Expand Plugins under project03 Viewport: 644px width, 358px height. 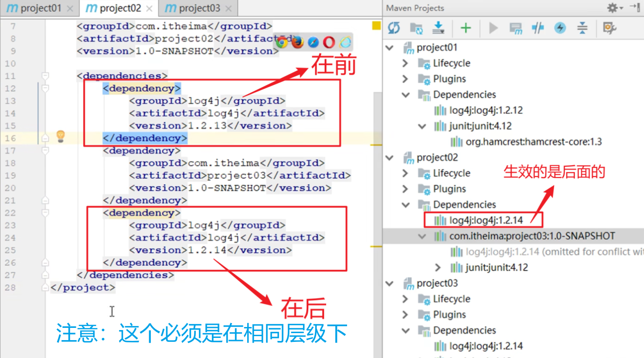click(x=405, y=315)
